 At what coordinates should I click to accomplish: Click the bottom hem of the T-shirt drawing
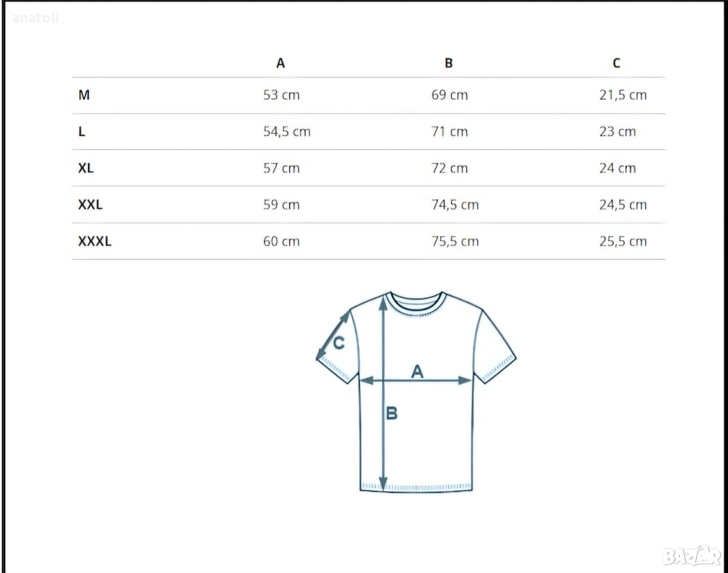coord(416,486)
